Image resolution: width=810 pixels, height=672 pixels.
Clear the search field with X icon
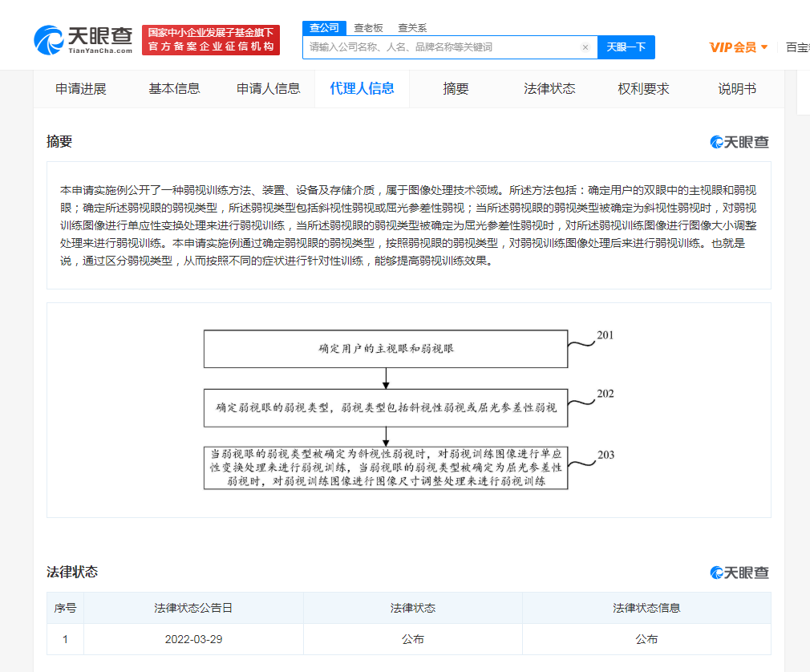click(x=585, y=47)
